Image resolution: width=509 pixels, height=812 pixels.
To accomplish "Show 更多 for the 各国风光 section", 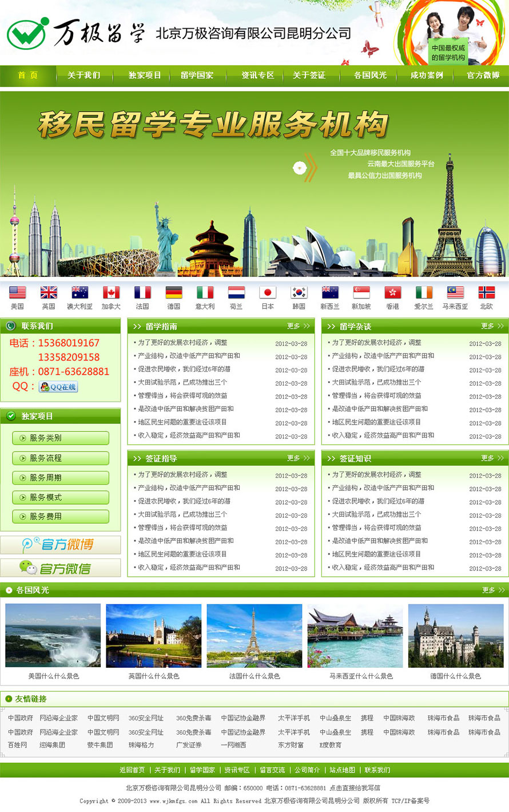I will click(x=492, y=590).
